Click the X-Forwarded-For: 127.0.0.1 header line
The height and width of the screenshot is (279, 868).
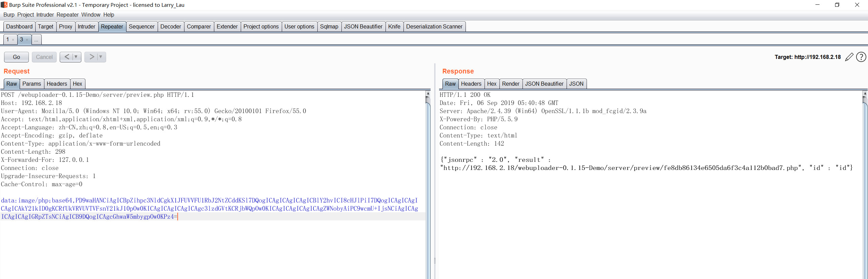45,160
